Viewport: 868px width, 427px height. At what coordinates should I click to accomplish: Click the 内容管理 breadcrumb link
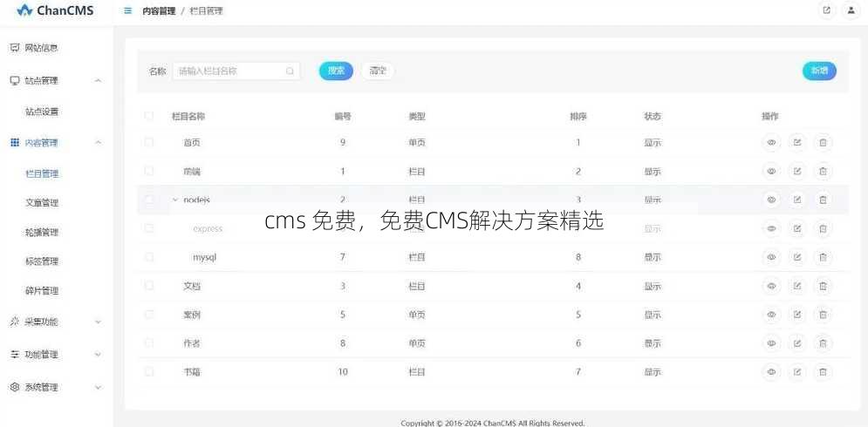159,11
